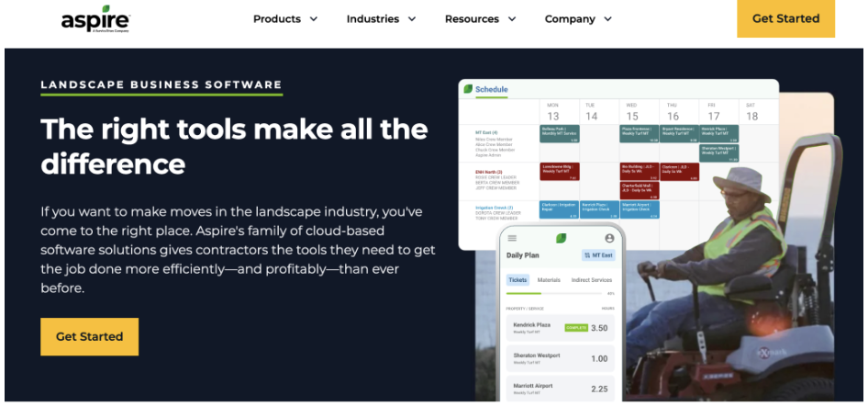Click the header Get Started button
868x406 pixels.
pyautogui.click(x=785, y=18)
